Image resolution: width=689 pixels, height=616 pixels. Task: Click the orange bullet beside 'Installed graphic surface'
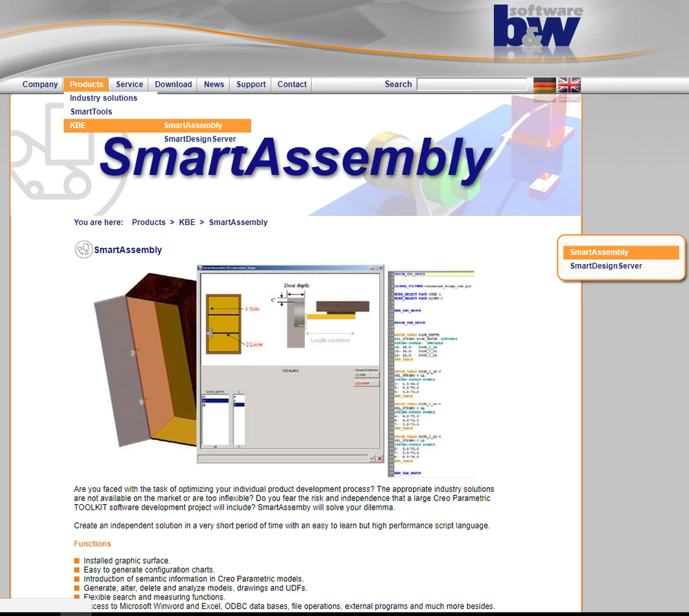coord(77,561)
